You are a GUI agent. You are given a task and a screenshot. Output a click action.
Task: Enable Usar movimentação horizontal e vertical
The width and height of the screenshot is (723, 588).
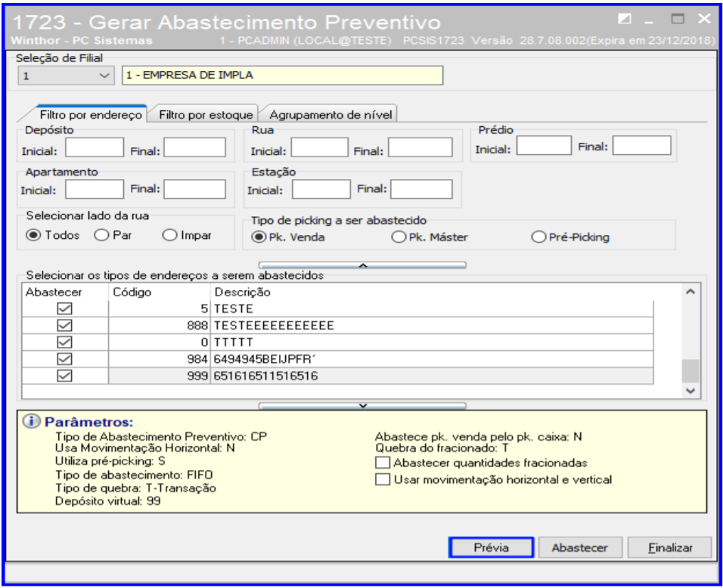pyautogui.click(x=494, y=480)
